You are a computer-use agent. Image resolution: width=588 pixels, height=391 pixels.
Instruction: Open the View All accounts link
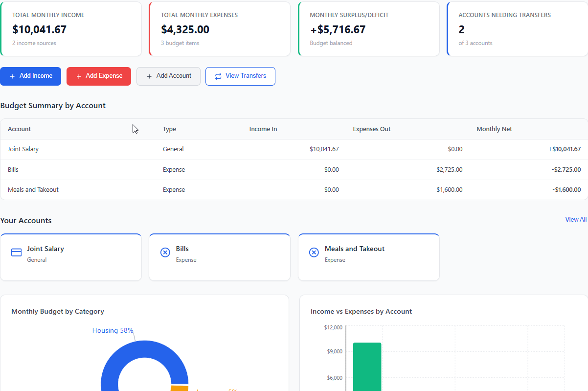point(575,219)
